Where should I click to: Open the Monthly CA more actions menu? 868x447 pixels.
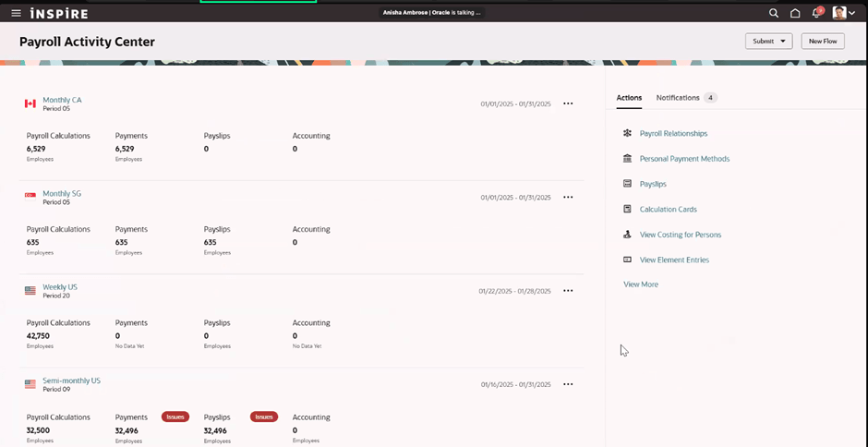(568, 103)
